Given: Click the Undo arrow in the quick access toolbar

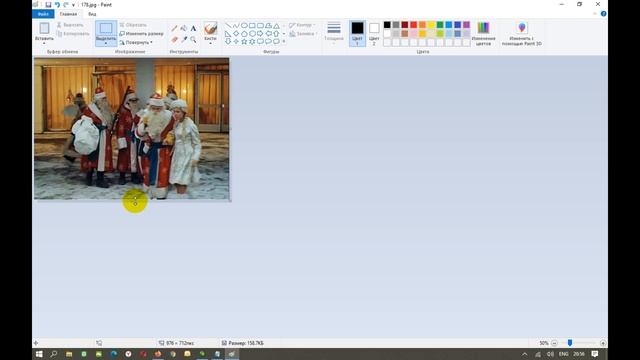Looking at the screenshot, I should click(57, 5).
